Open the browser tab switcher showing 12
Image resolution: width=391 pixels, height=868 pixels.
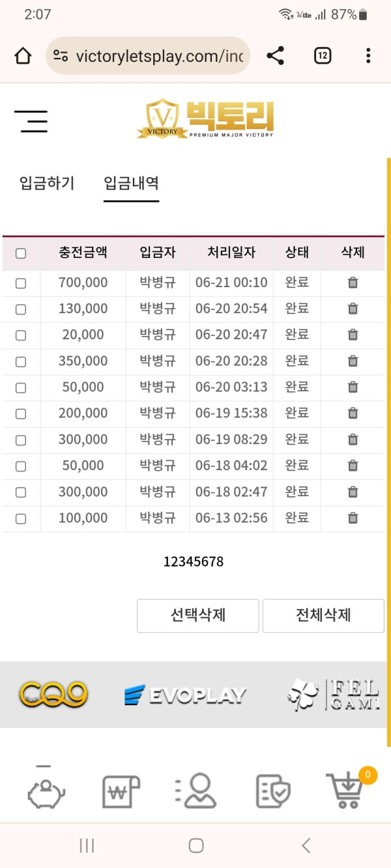[323, 56]
